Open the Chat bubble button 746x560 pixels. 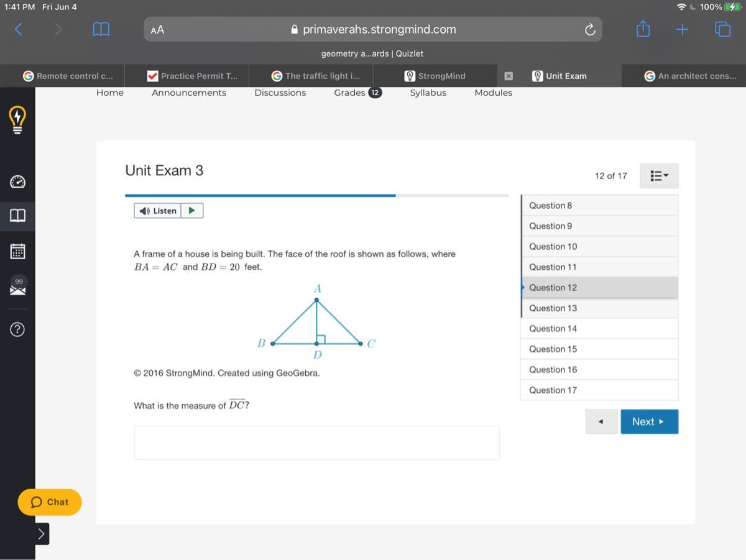pyautogui.click(x=50, y=502)
